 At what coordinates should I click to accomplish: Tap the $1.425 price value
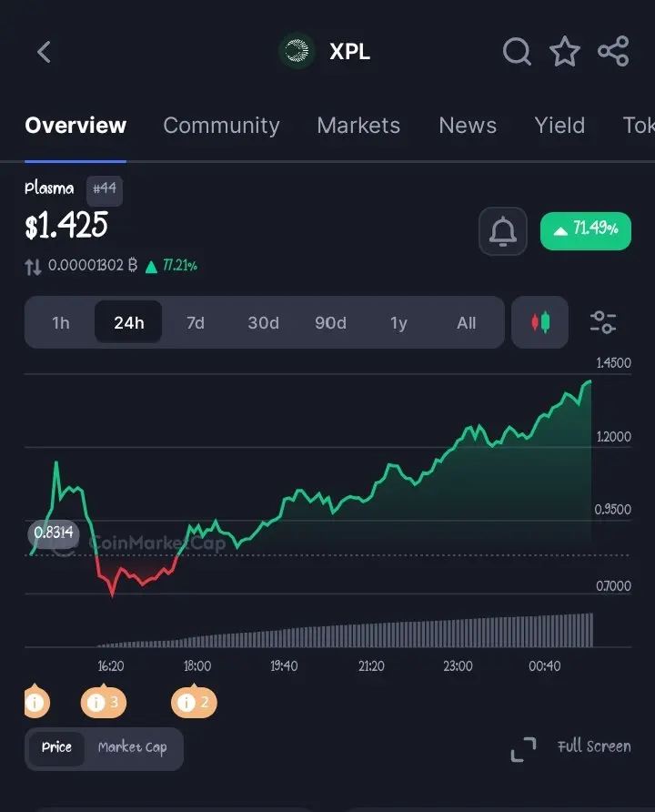pyautogui.click(x=66, y=225)
